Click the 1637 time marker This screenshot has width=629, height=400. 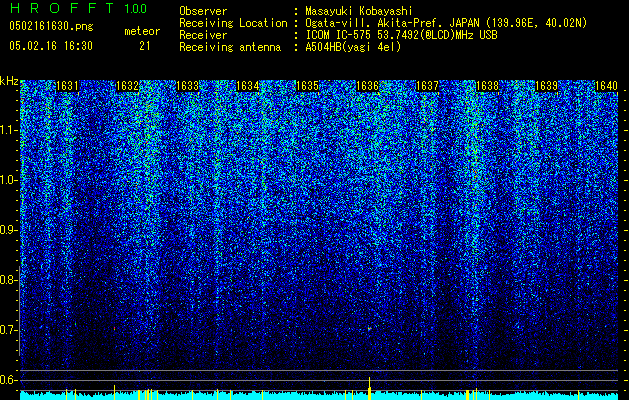[x=427, y=86]
